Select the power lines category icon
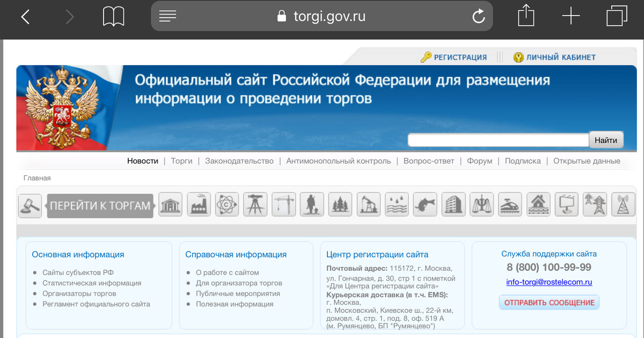644x338 pixels. (x=595, y=204)
